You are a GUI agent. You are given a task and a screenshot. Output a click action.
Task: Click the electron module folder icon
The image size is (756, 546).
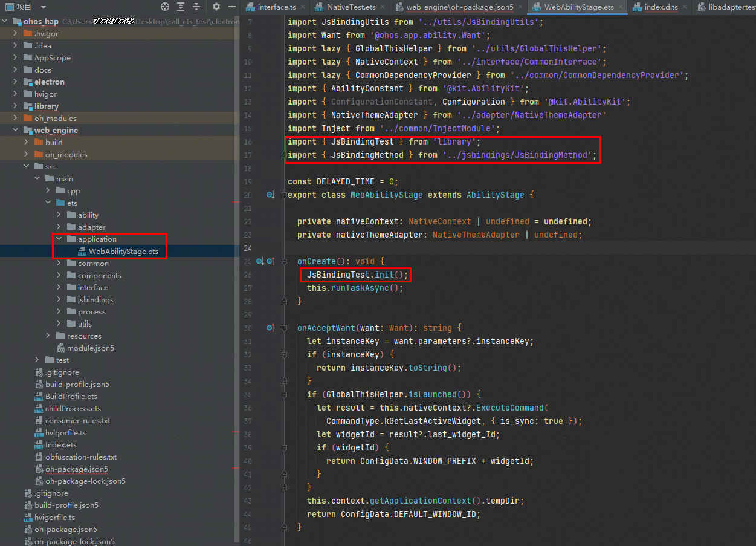[28, 82]
